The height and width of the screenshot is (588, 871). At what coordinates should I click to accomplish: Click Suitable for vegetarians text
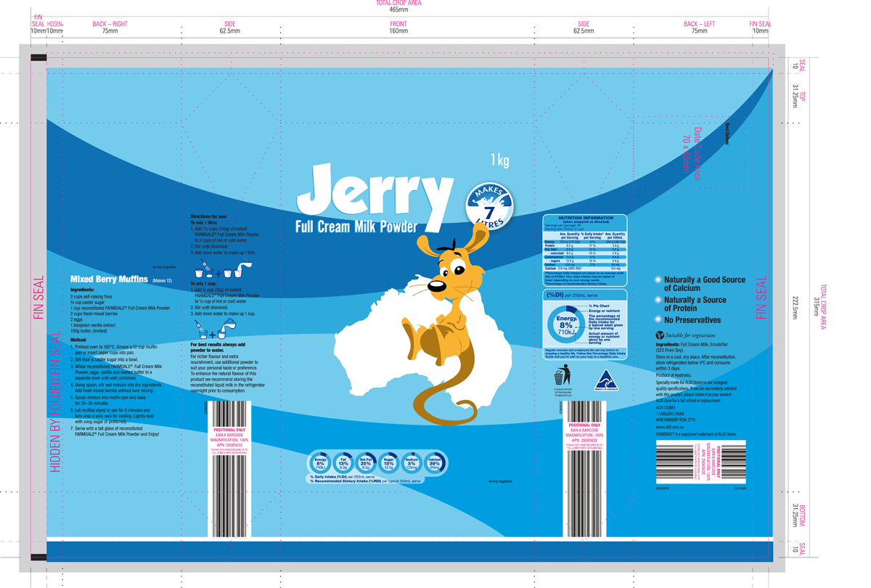[691, 335]
